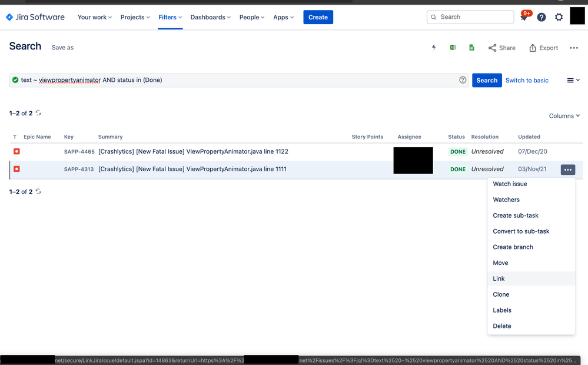Select Convert to sub-task from the menu
588x365 pixels.
[531, 231]
